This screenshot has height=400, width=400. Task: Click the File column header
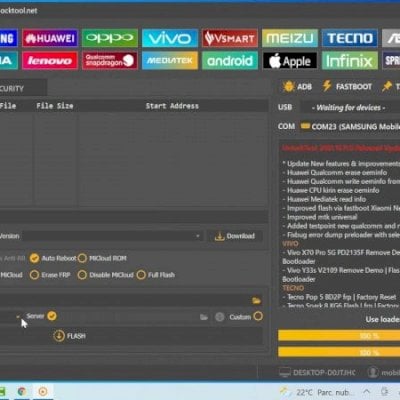coord(8,106)
